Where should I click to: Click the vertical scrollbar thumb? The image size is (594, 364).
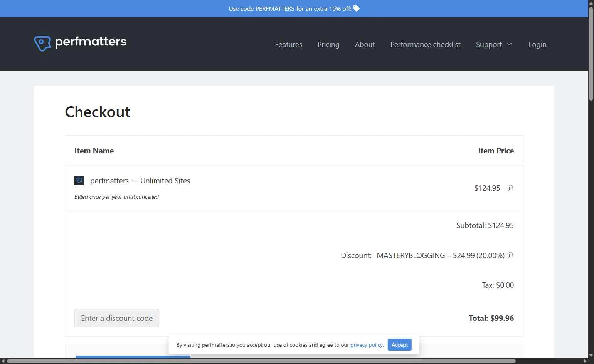(591, 54)
